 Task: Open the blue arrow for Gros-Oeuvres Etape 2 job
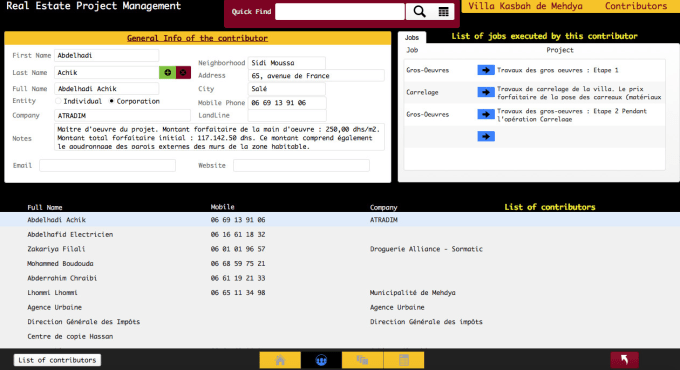tap(486, 114)
